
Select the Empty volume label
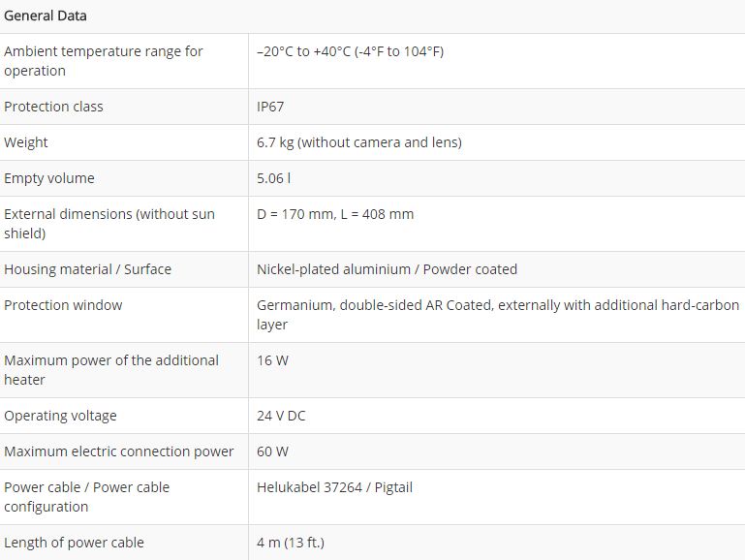click(x=49, y=178)
